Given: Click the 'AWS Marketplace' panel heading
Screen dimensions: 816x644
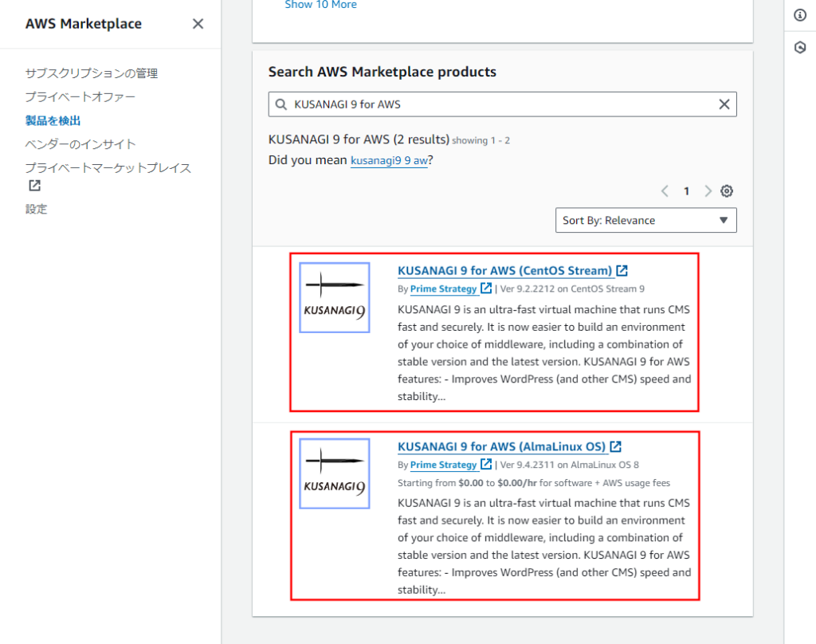Looking at the screenshot, I should click(83, 24).
